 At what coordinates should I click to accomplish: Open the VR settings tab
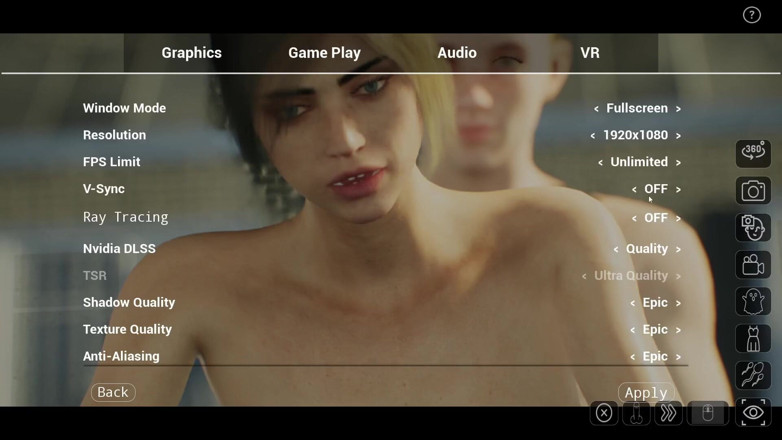[x=590, y=53]
